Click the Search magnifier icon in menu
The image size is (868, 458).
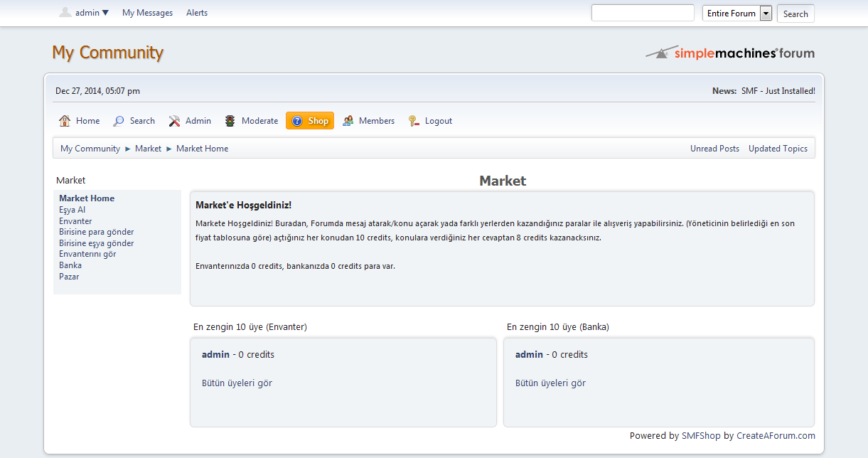[119, 121]
